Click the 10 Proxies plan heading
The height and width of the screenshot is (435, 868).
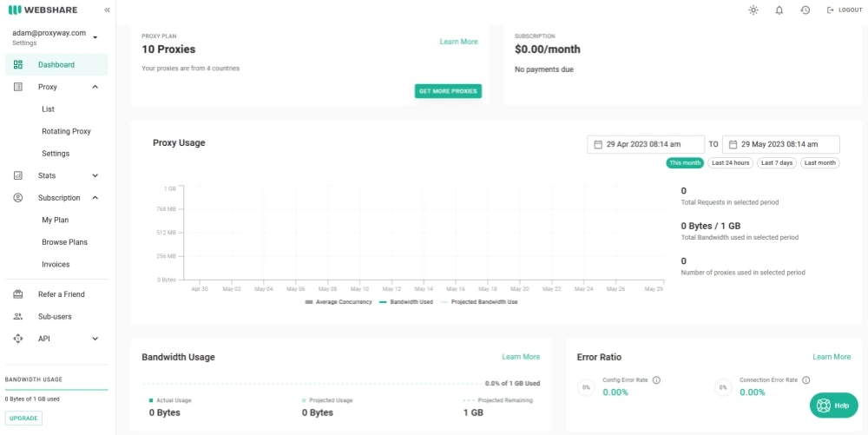(x=168, y=49)
